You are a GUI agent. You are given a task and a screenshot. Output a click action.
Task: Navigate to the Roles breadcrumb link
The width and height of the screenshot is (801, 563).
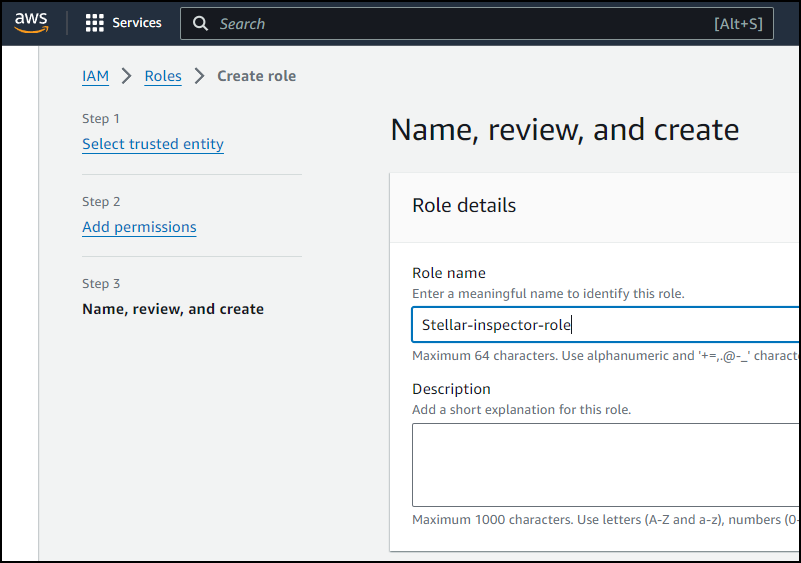click(x=163, y=76)
